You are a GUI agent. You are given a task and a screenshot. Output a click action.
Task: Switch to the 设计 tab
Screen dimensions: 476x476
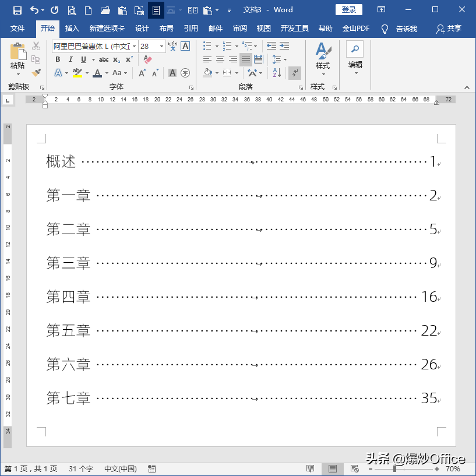pos(142,29)
